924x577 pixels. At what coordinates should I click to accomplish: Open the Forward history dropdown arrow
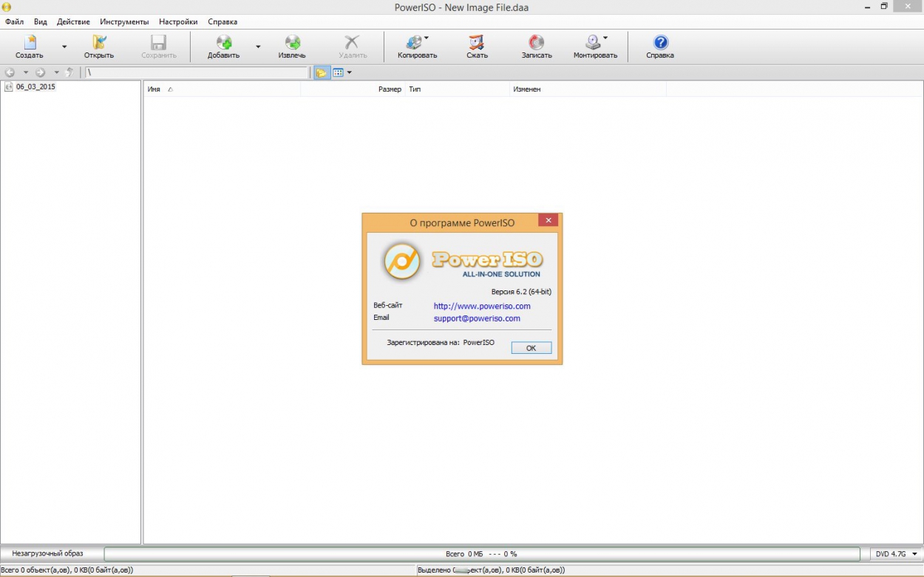click(56, 72)
